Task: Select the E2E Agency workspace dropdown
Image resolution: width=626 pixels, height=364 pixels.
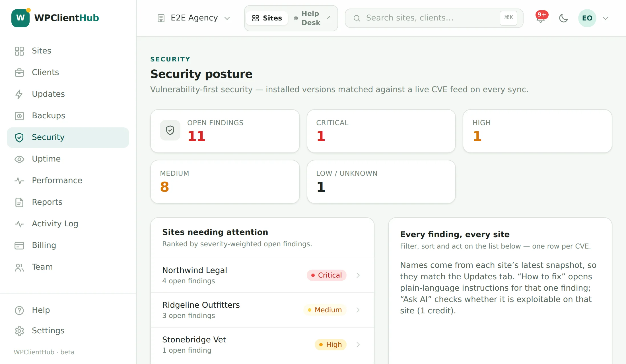Action: pos(193,18)
